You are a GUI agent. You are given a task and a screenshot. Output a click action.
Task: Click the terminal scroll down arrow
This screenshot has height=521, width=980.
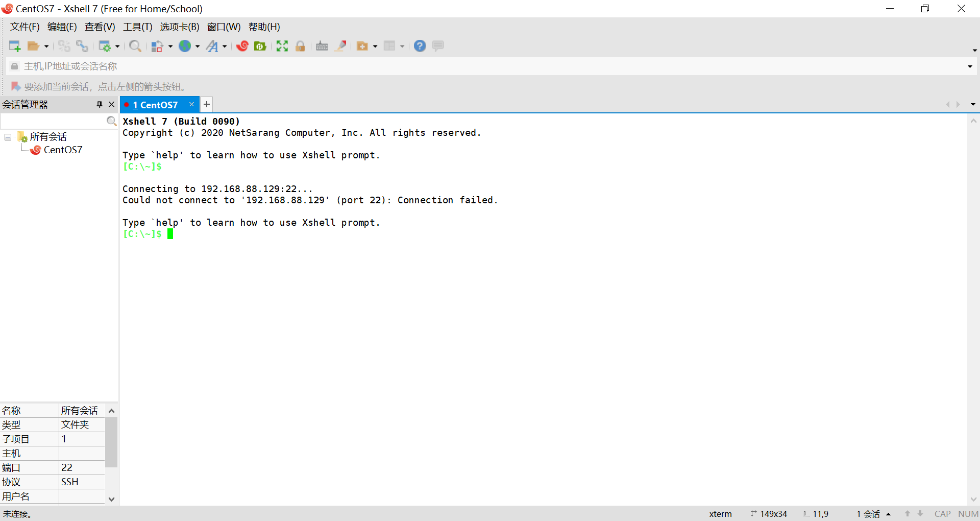973,499
